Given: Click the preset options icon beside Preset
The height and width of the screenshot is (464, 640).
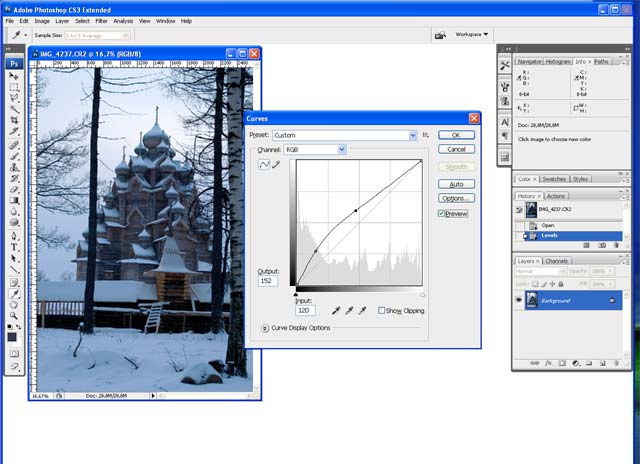Looking at the screenshot, I should (x=426, y=134).
